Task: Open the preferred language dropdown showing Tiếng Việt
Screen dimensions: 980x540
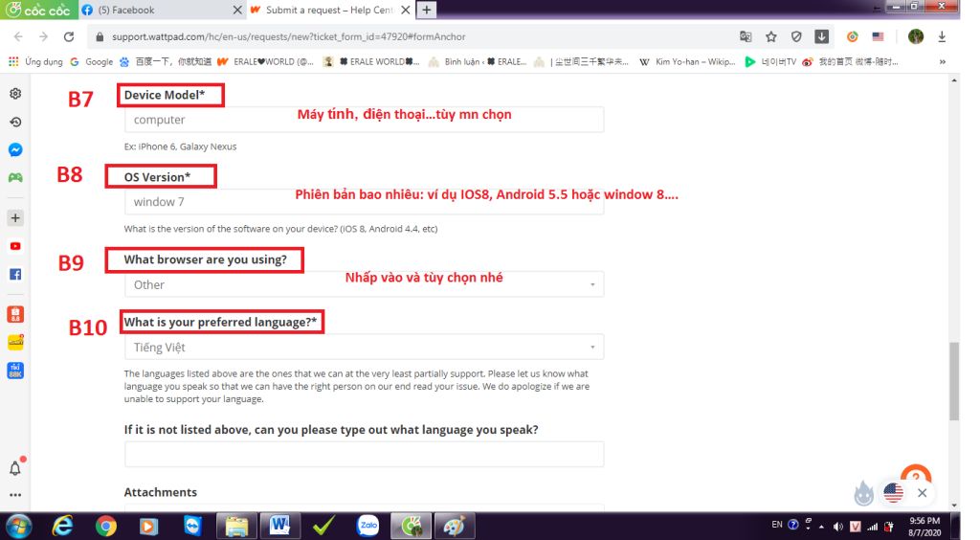Action: tap(364, 348)
